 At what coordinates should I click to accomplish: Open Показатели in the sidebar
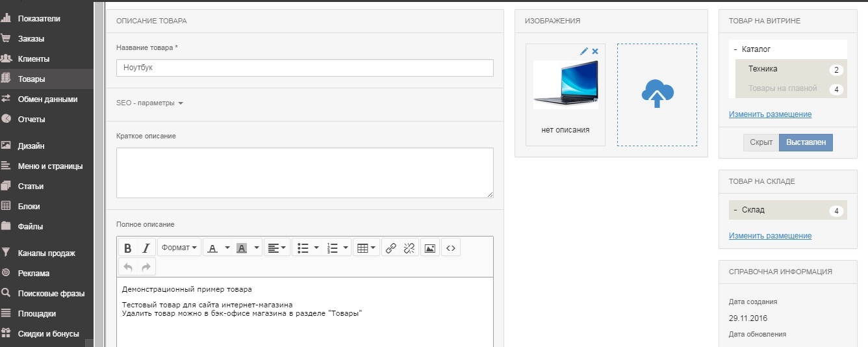click(47, 19)
